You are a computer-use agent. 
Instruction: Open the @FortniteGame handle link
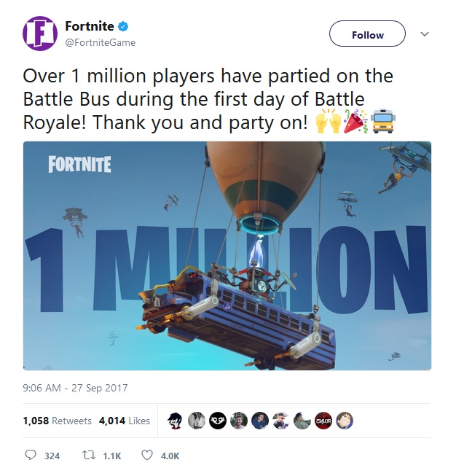click(101, 42)
